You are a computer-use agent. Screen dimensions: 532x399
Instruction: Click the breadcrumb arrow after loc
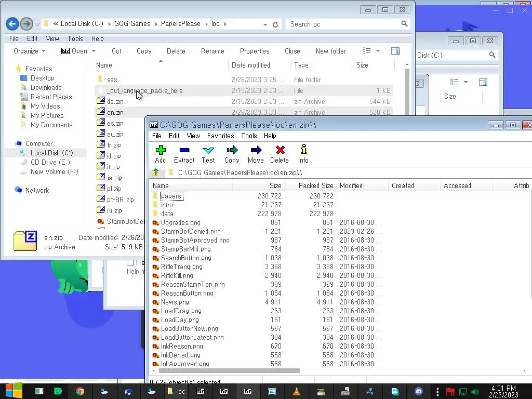click(225, 24)
